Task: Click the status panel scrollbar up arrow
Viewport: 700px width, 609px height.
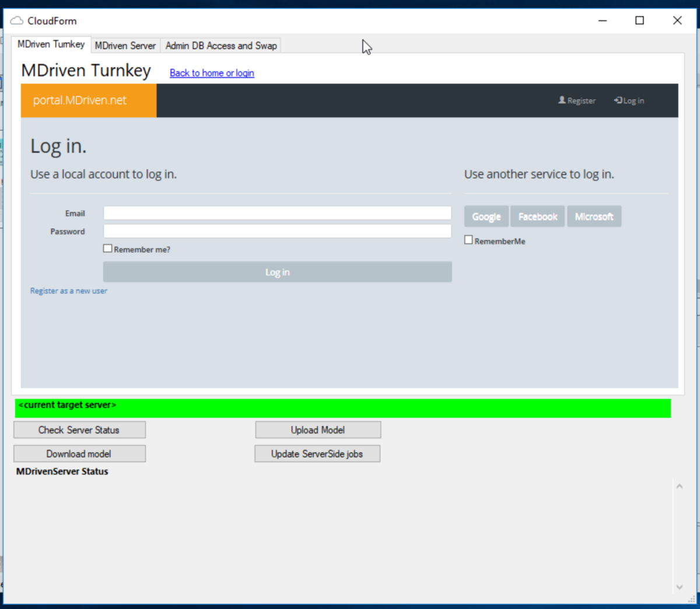Action: click(679, 487)
